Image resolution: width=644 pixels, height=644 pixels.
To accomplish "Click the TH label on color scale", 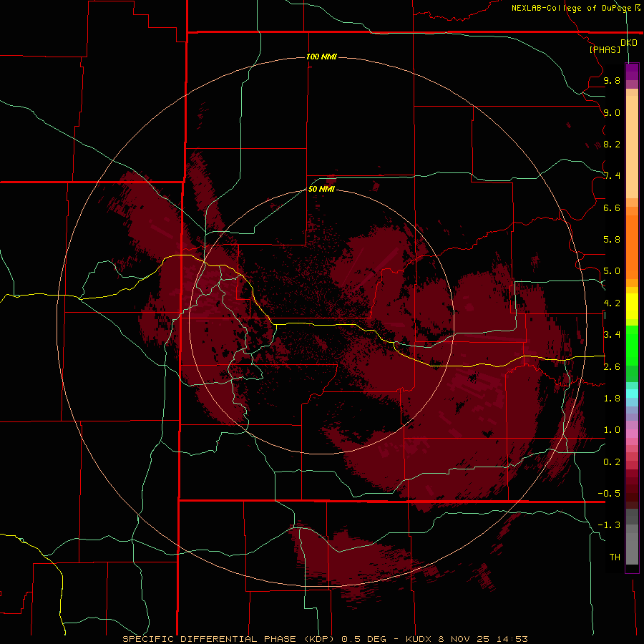I will pos(615,557).
